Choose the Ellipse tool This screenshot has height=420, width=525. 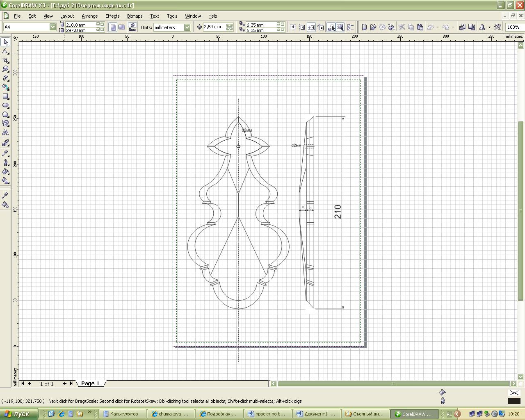pos(5,105)
